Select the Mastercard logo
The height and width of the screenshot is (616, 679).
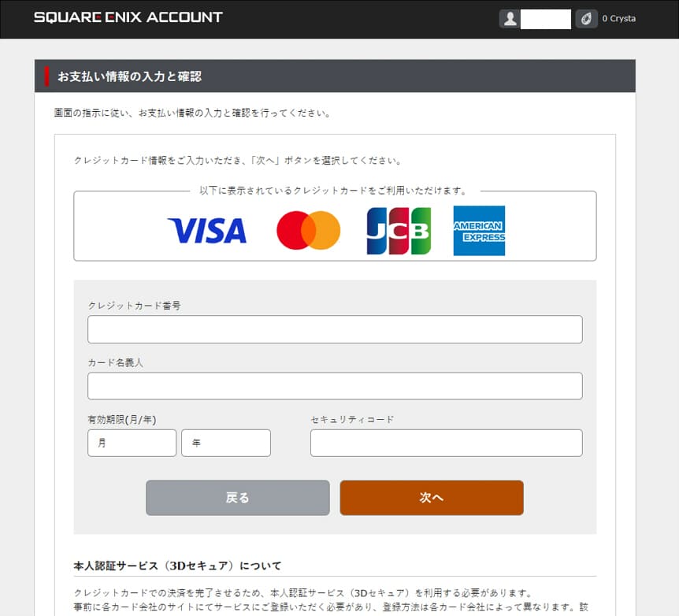tap(309, 230)
